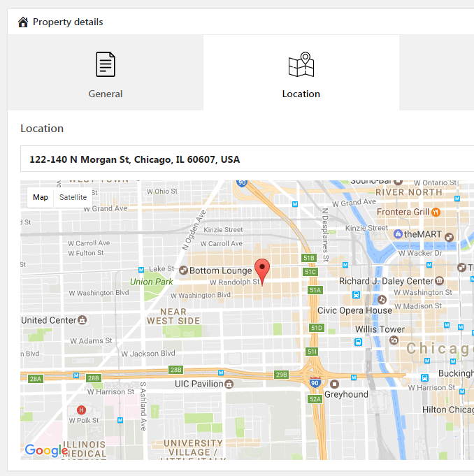Screen dimensions: 474x476
Task: Click the Bottom Lounge place icon
Action: (183, 271)
